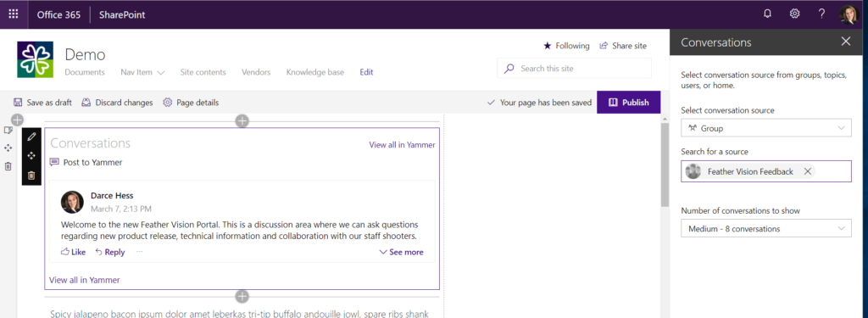Edit the Conversations web part with pencil icon

31,137
